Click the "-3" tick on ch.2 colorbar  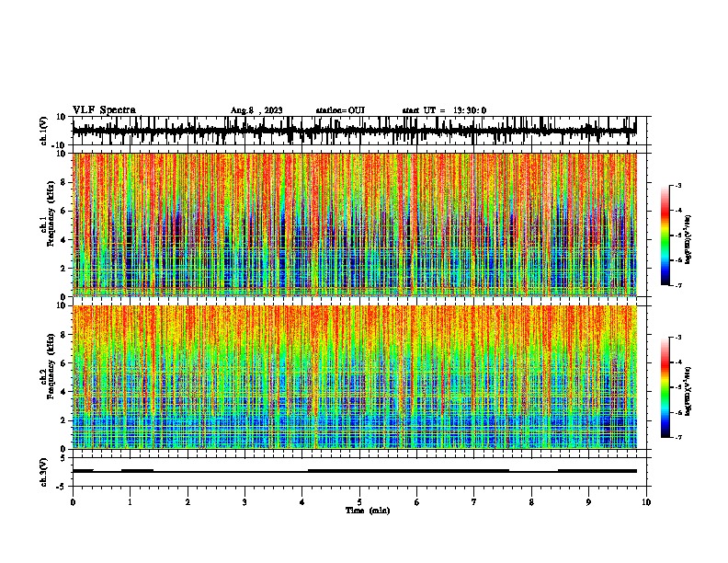678,338
